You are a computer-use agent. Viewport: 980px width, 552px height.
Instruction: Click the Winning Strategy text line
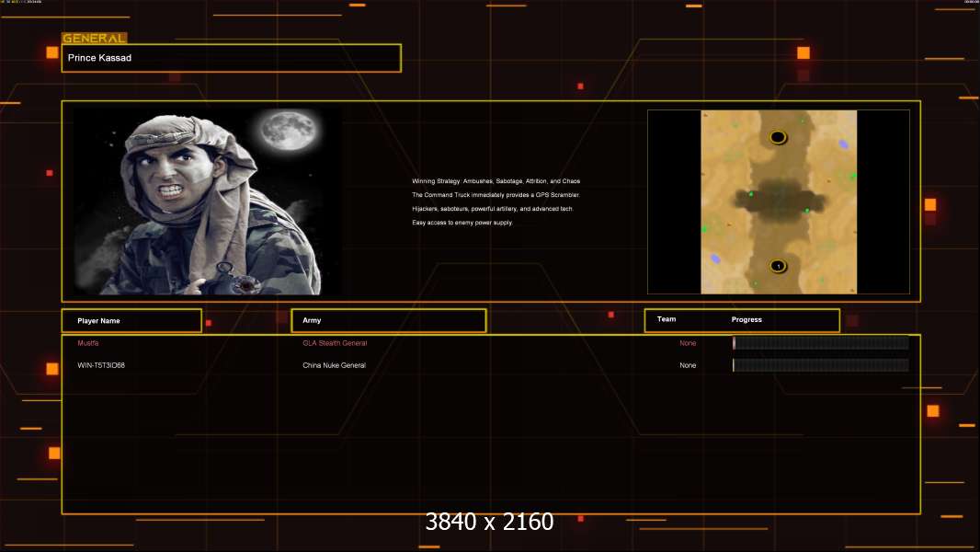[x=496, y=181]
